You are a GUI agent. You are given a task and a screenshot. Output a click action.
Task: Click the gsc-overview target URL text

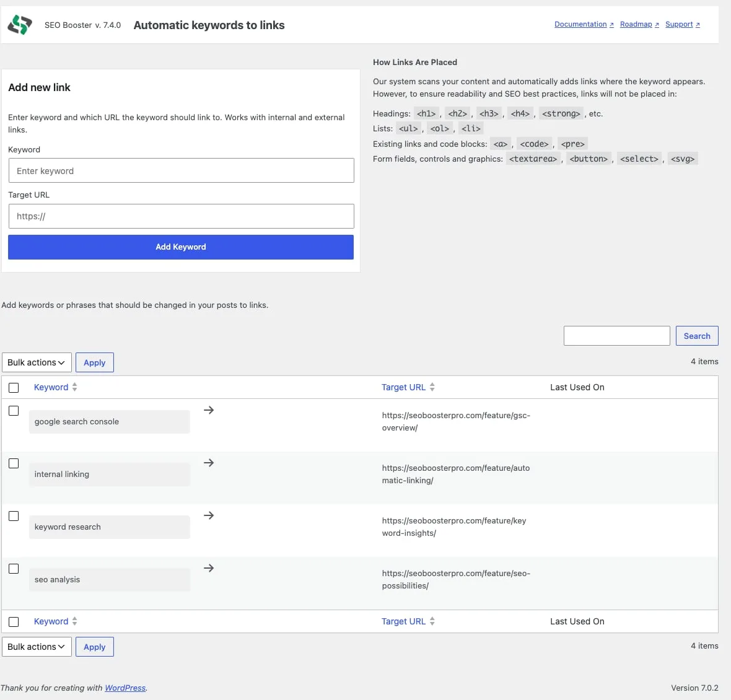point(456,421)
